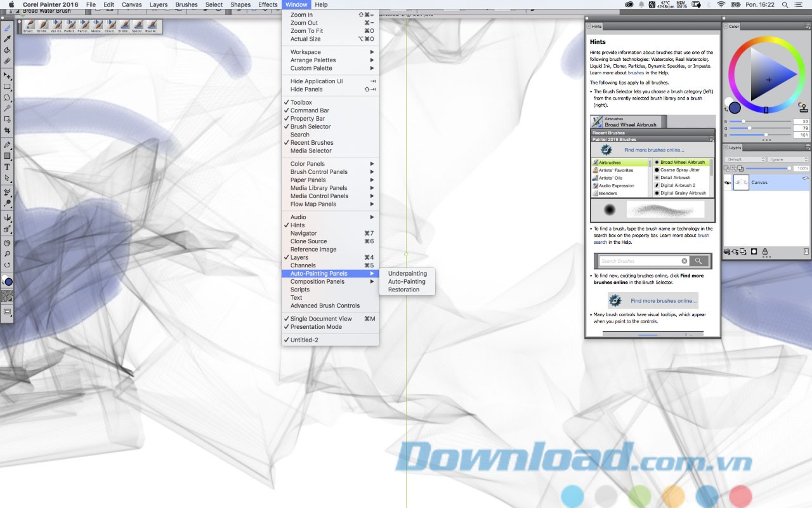Hide the Canvas layer with eye icon

(x=728, y=183)
